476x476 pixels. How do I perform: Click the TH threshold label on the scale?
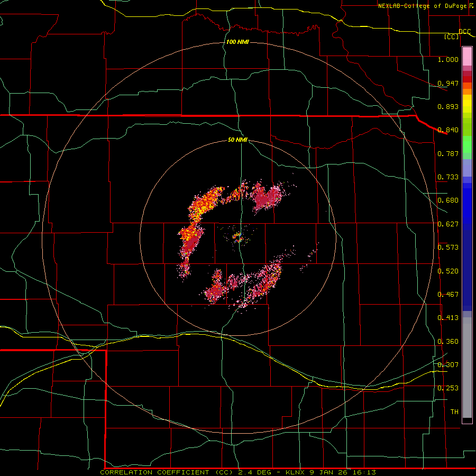(454, 412)
